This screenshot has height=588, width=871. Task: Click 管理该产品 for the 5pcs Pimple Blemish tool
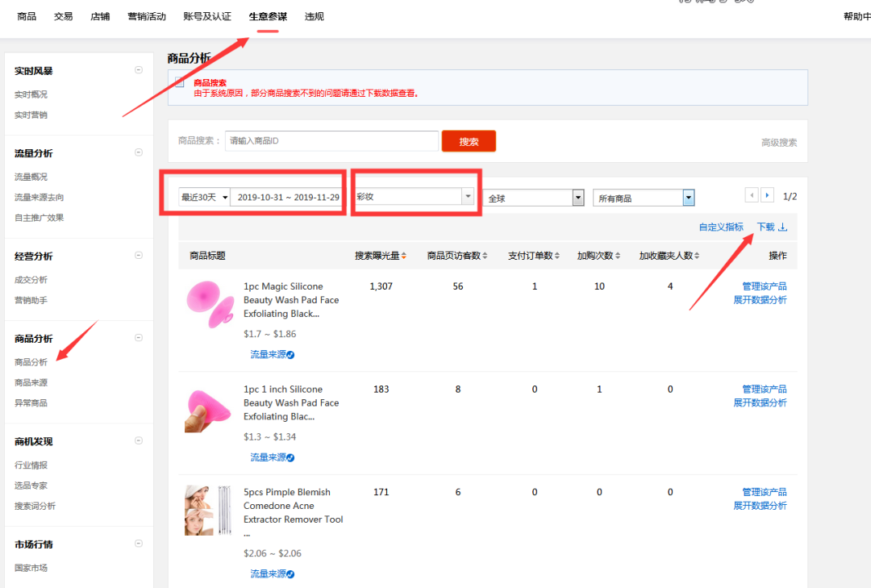(x=765, y=492)
